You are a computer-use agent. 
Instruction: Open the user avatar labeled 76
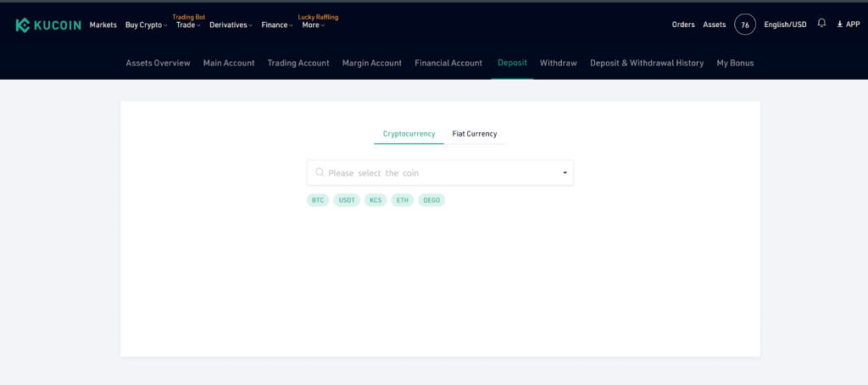click(x=745, y=25)
